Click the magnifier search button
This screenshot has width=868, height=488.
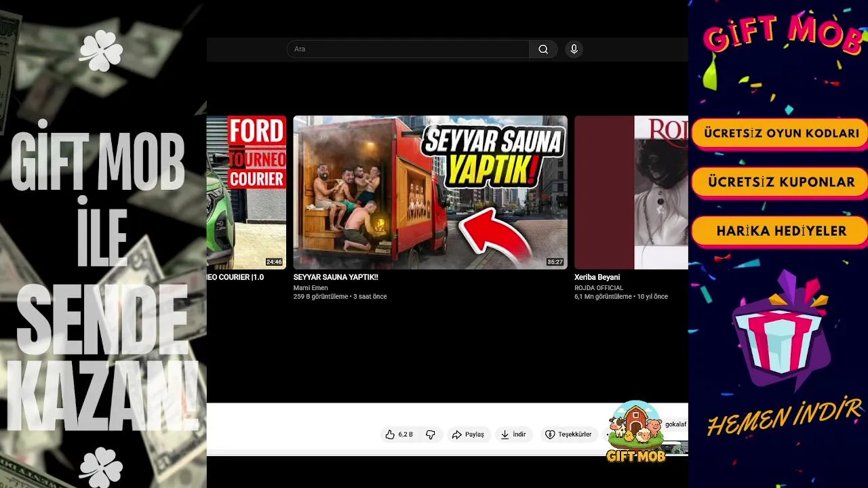point(543,49)
